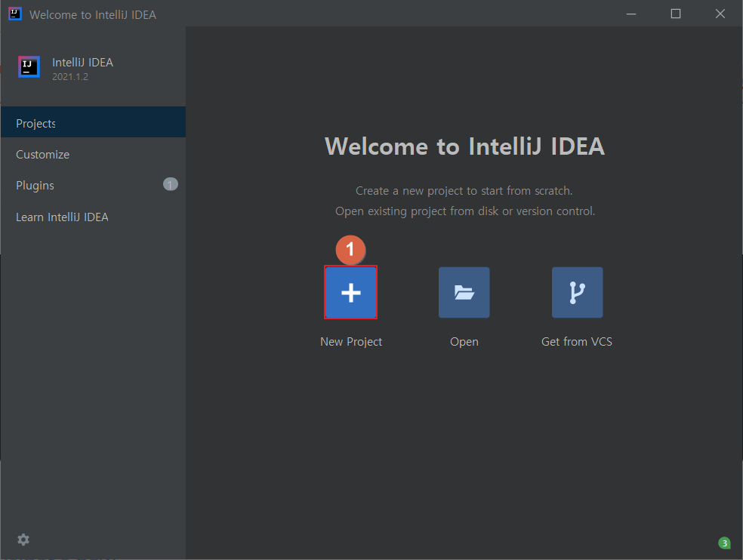This screenshot has width=743, height=560.
Task: Click the title bar IntelliJ app icon
Action: coord(15,14)
